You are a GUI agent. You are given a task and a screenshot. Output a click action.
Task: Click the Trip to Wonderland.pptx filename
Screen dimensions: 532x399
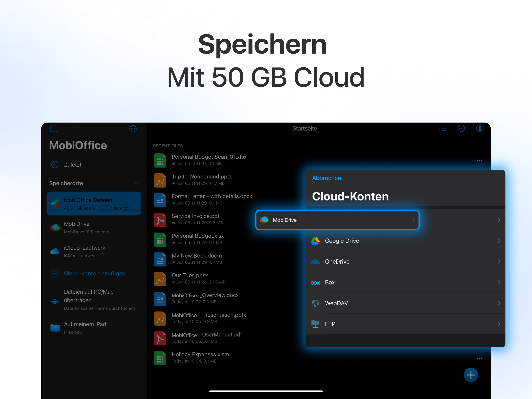coord(202,177)
